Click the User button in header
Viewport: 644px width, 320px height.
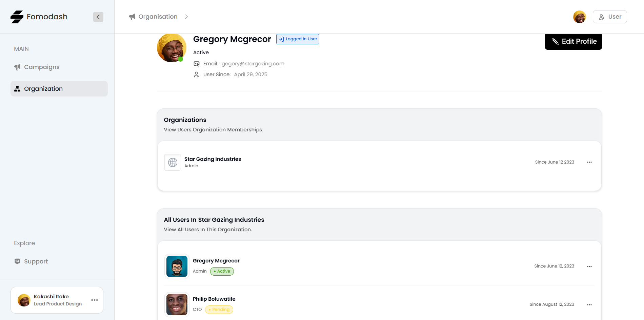pos(610,17)
